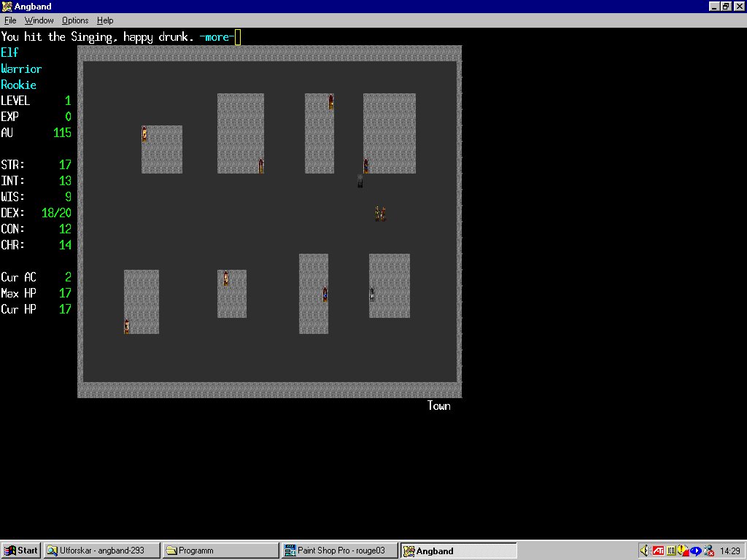Click the STR value 17
The image size is (747, 560).
click(x=65, y=165)
